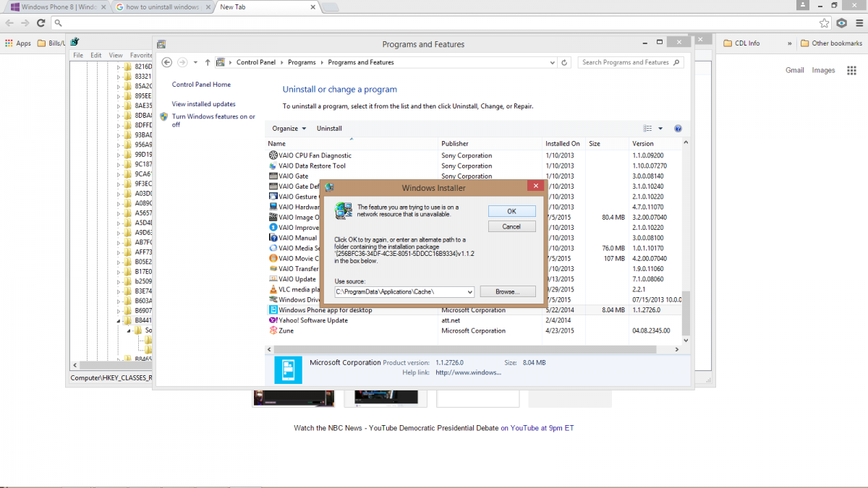Click the Zune program icon

pos(273,330)
